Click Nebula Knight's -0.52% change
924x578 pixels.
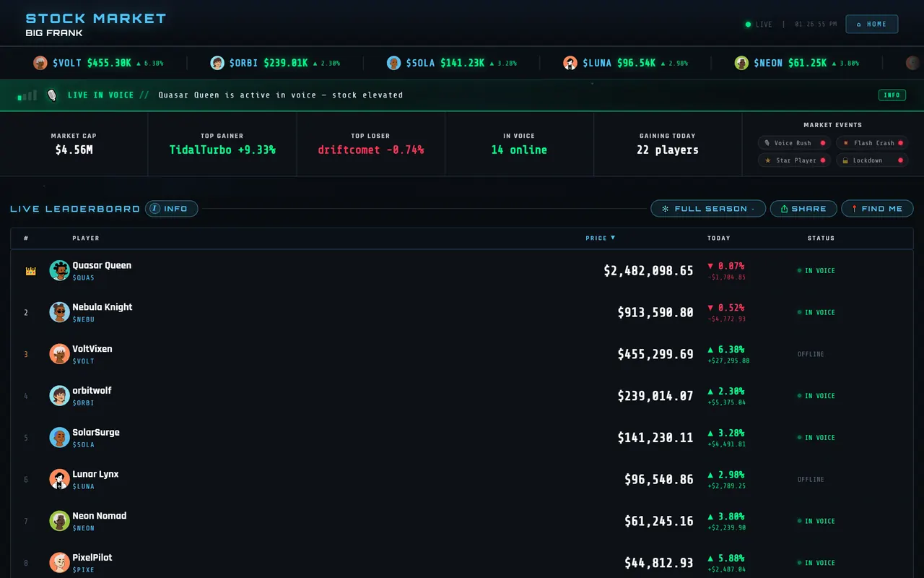tap(726, 308)
